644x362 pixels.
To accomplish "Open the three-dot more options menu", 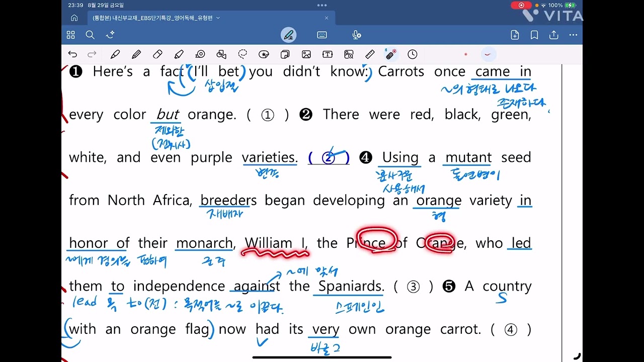I will click(x=573, y=35).
